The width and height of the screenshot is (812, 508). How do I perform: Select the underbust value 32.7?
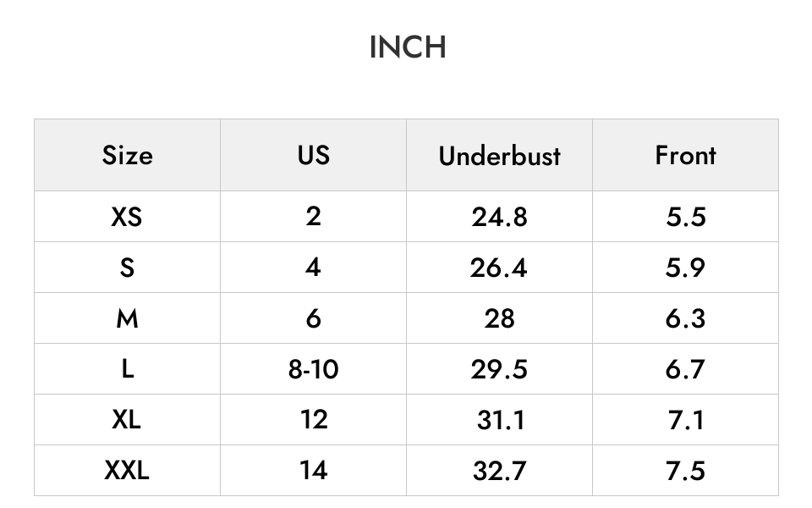tap(499, 470)
